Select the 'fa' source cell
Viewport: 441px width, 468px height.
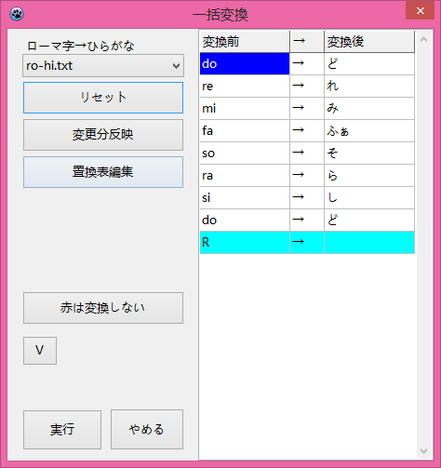(x=244, y=131)
